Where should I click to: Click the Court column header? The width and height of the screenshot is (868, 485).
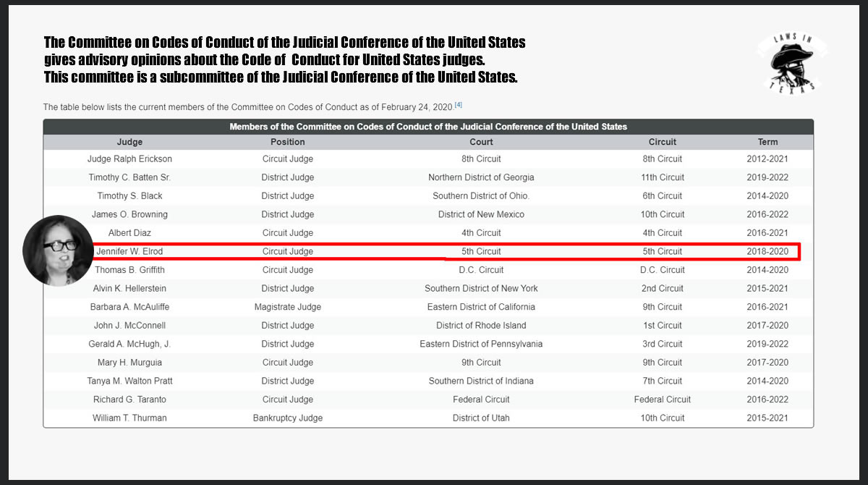481,142
